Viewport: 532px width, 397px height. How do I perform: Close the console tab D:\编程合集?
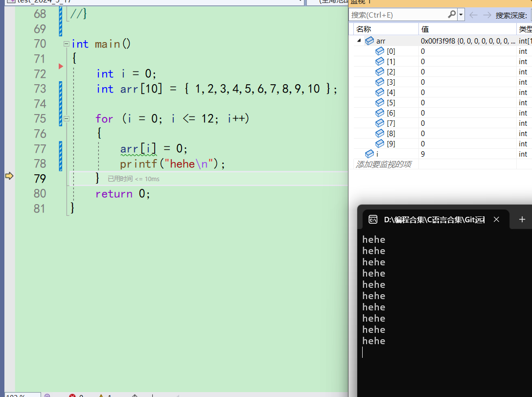pos(496,219)
